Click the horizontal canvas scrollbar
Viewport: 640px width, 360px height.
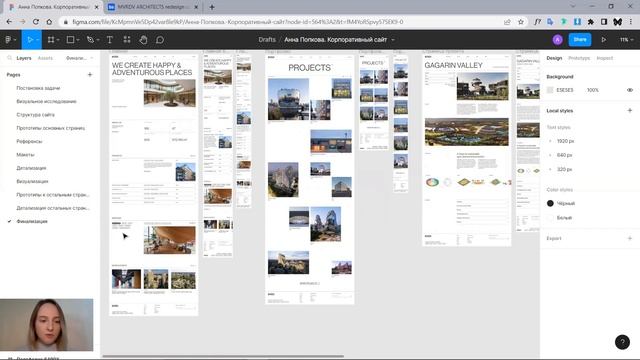click(223, 356)
